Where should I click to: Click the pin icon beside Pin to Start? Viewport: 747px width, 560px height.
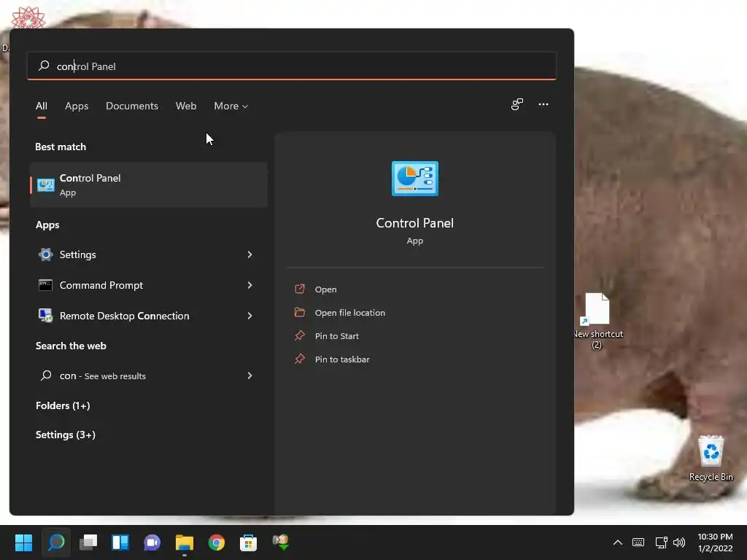[x=300, y=335]
